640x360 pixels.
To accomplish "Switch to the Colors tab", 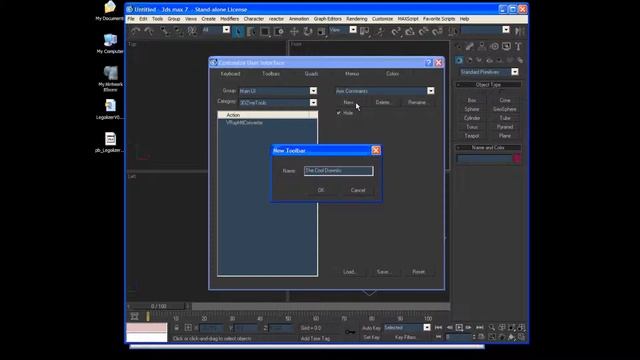I will pos(392,74).
